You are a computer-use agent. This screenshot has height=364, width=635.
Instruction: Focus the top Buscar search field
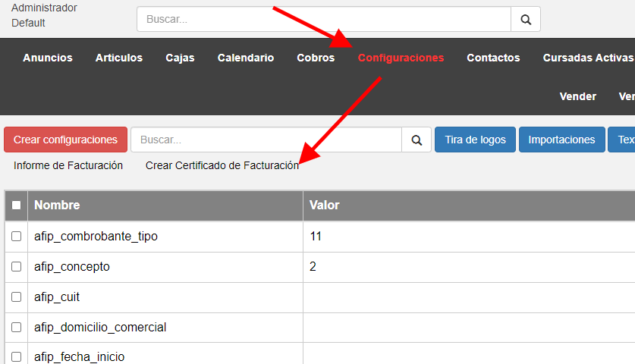[x=324, y=19]
